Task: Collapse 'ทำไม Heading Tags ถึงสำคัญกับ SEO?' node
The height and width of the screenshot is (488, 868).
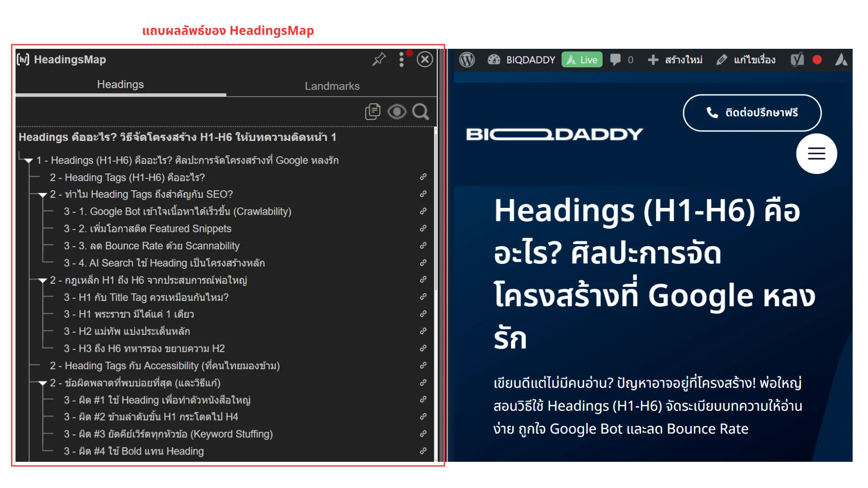Action: (x=43, y=195)
